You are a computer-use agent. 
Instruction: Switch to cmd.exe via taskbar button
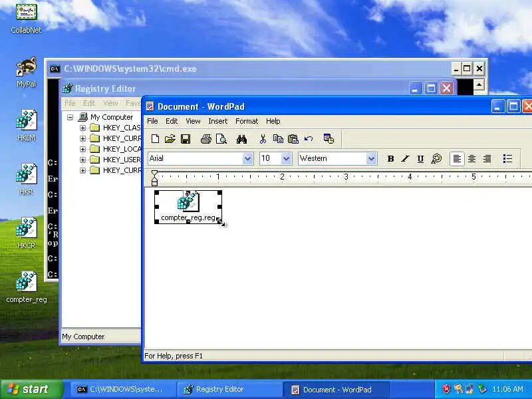(123, 390)
